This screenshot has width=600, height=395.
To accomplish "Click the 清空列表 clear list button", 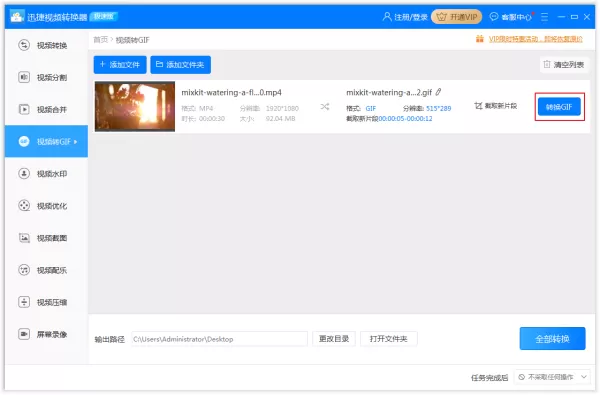I will (x=564, y=65).
